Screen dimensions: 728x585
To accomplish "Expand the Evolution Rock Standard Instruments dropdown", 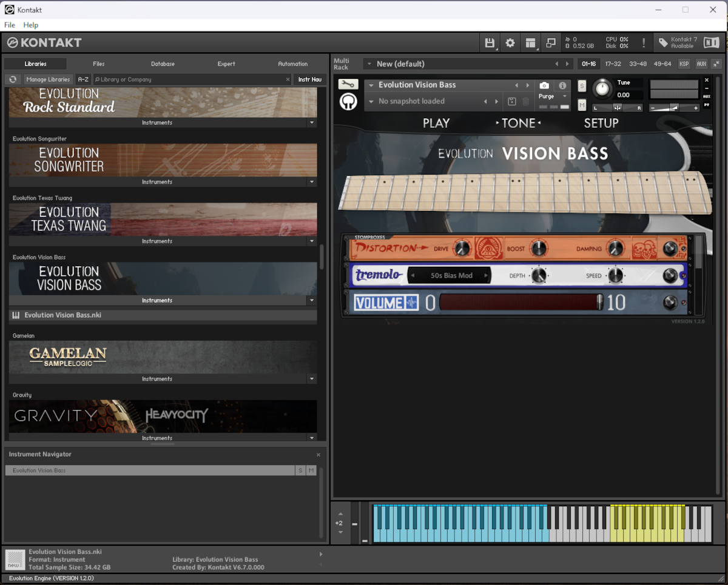I will pos(312,122).
